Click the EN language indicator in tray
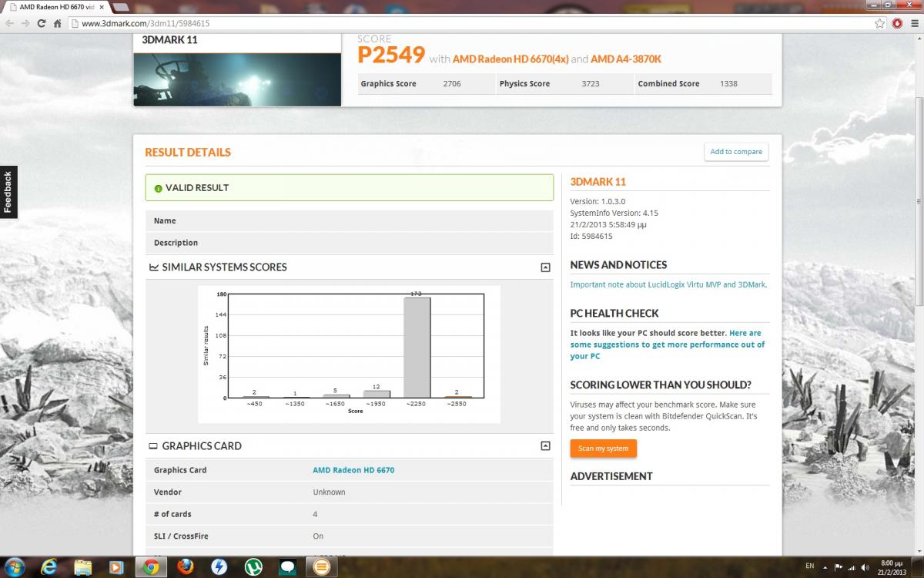 tap(809, 566)
